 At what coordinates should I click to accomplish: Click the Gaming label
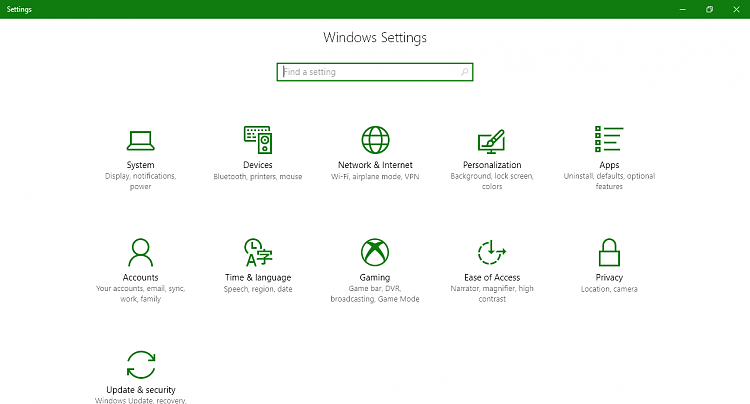tap(375, 277)
